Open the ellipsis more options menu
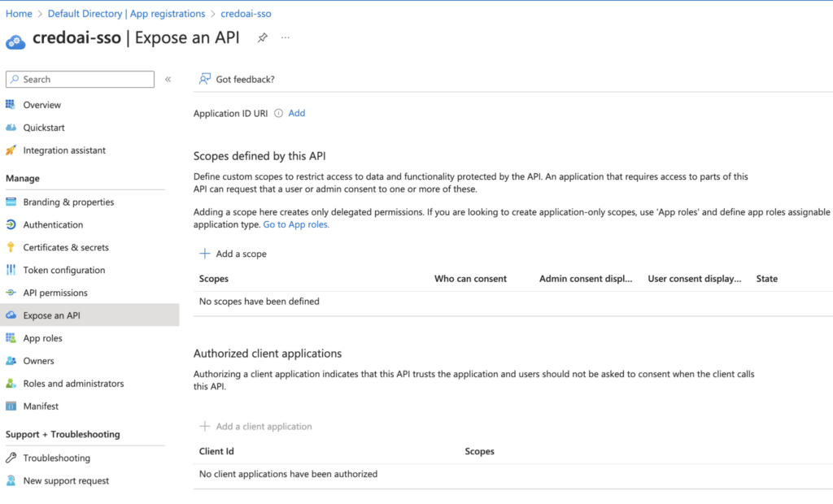833x504 pixels. [x=286, y=37]
